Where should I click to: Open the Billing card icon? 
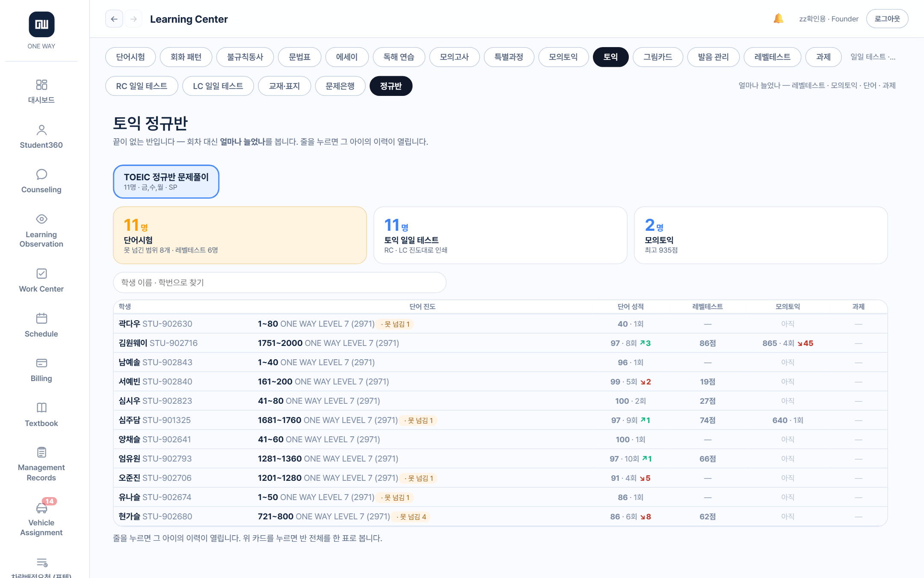41,363
